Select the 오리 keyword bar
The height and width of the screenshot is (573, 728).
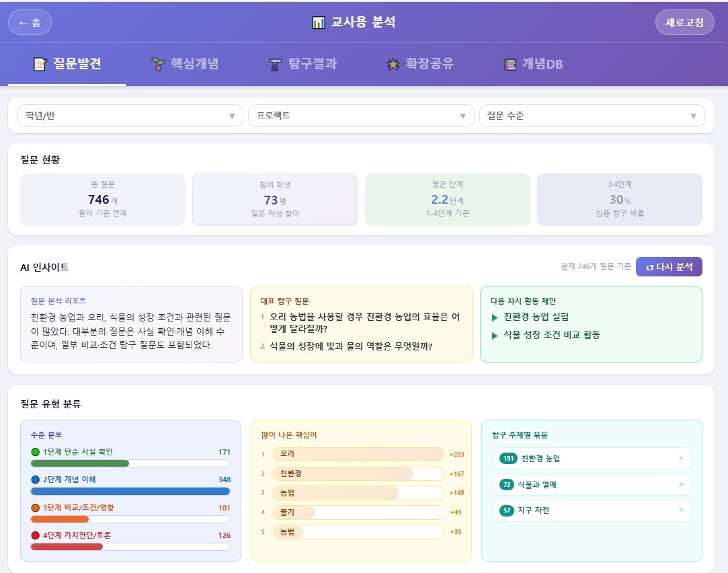pyautogui.click(x=358, y=454)
